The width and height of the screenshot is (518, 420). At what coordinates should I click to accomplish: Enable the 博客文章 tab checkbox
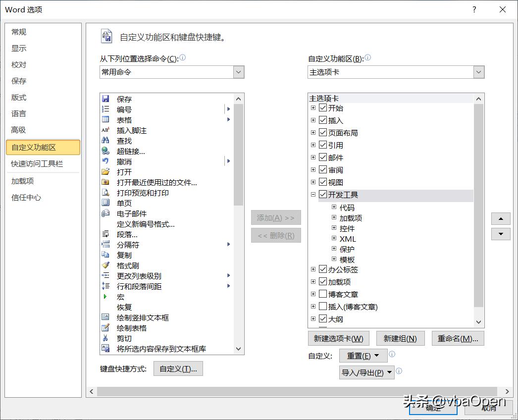tap(322, 294)
